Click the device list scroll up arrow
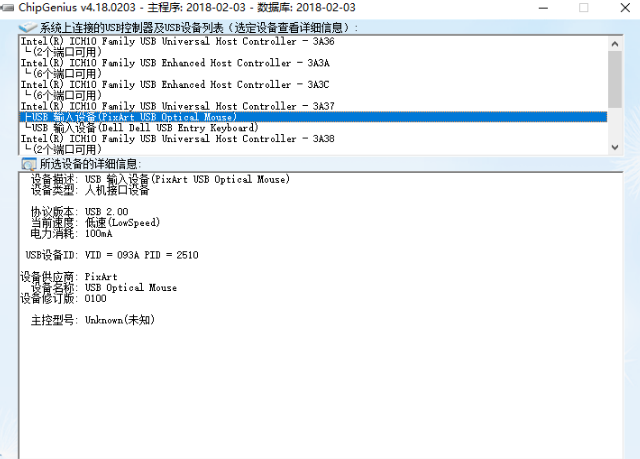Screen dimensions: 640x459 615,44
